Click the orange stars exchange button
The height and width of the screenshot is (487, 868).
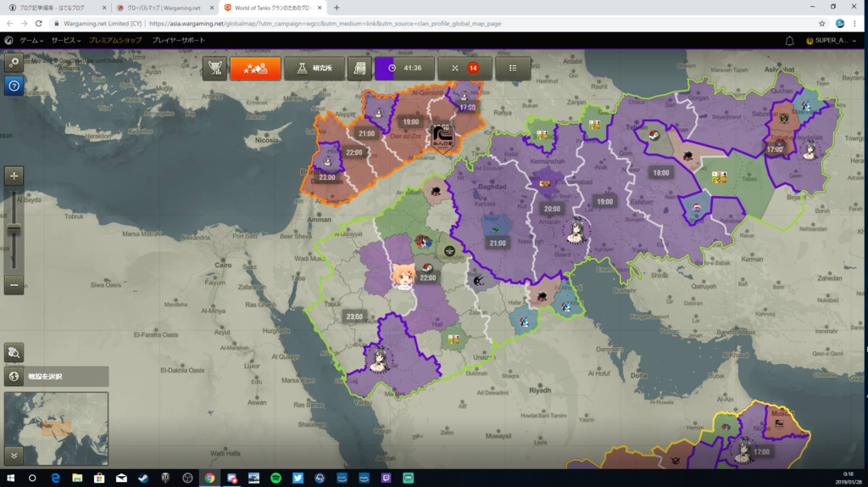tap(255, 68)
